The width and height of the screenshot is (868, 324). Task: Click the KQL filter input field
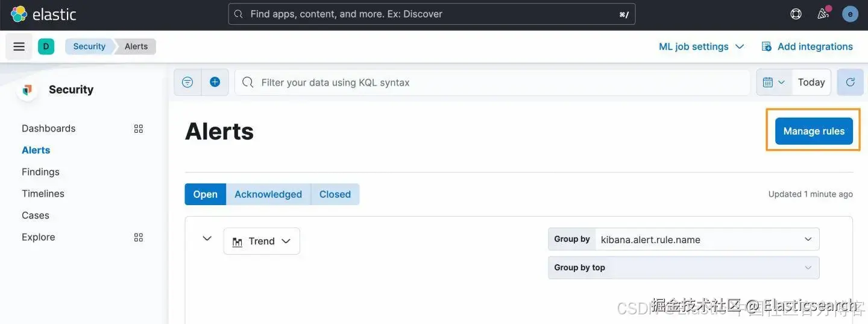click(500, 82)
